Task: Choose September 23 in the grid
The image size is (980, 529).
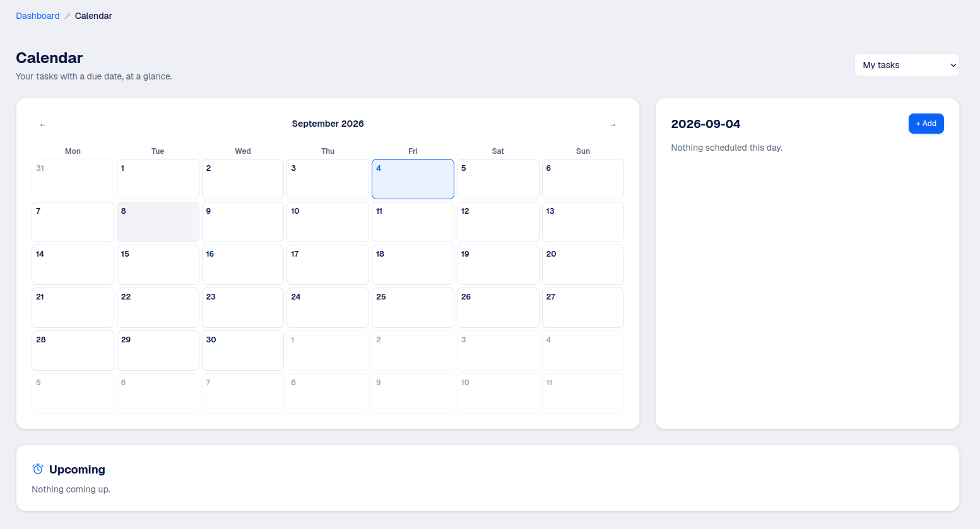Action: [243, 308]
